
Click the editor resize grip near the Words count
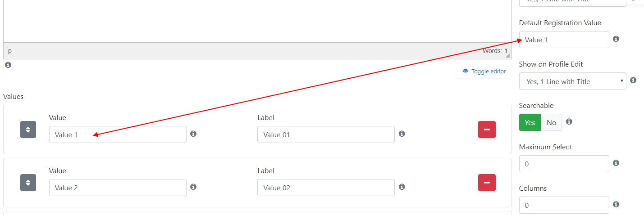508,56
